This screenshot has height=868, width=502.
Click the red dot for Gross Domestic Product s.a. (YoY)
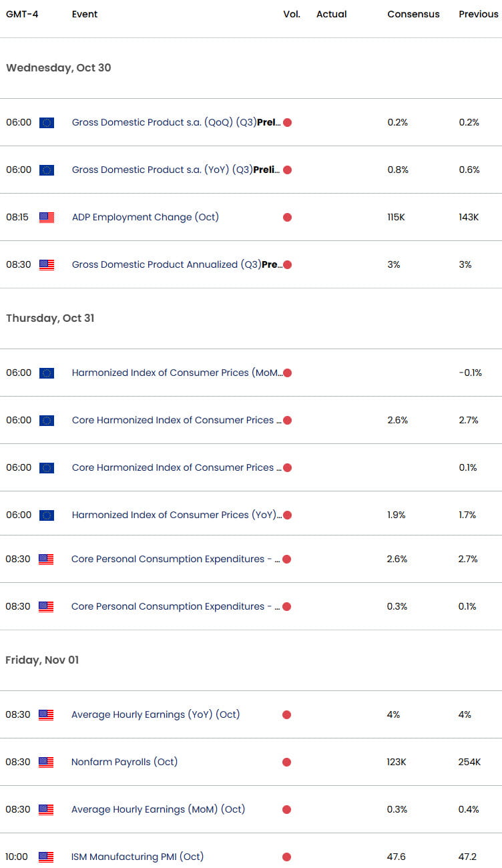286,170
